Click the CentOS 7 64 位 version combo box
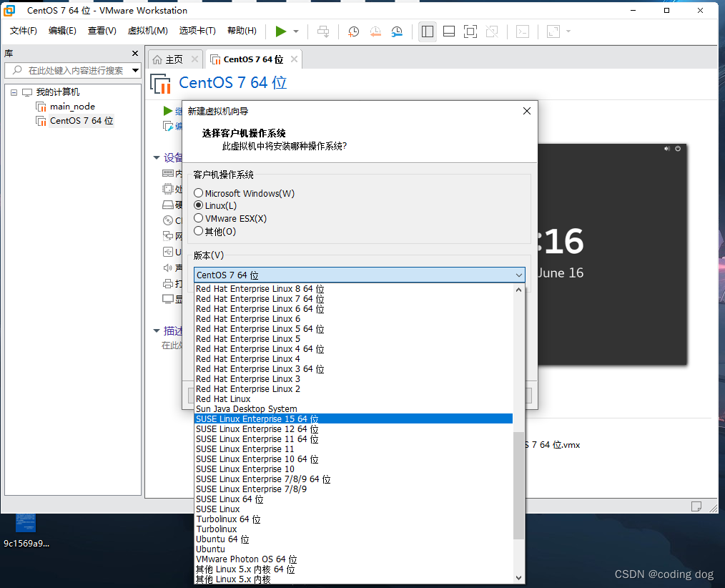 click(x=359, y=275)
